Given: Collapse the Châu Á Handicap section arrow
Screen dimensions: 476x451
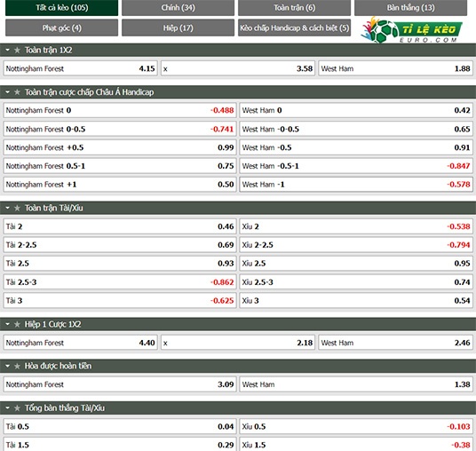Looking at the screenshot, I should pyautogui.click(x=8, y=92).
